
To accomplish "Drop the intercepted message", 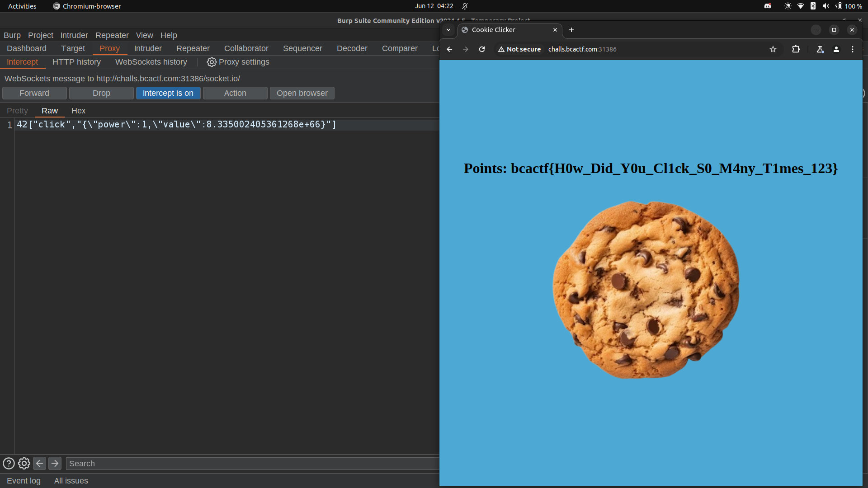I will click(101, 93).
